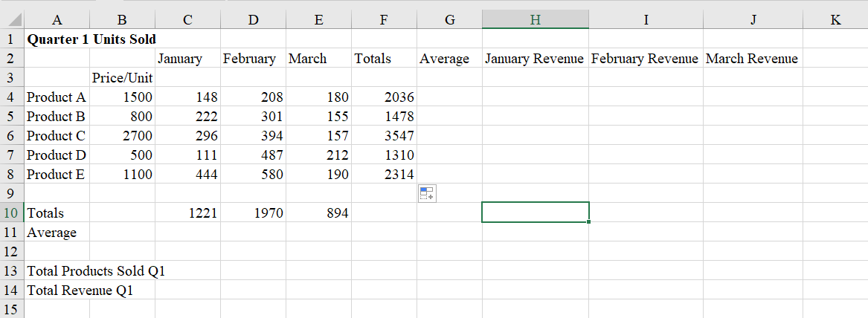
Task: Select column K header
Action: (x=835, y=20)
